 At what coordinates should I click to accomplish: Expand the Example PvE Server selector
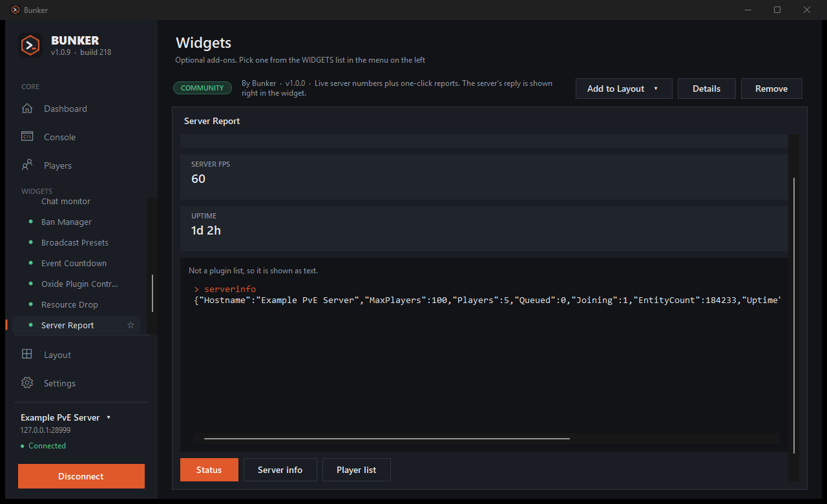coord(66,417)
